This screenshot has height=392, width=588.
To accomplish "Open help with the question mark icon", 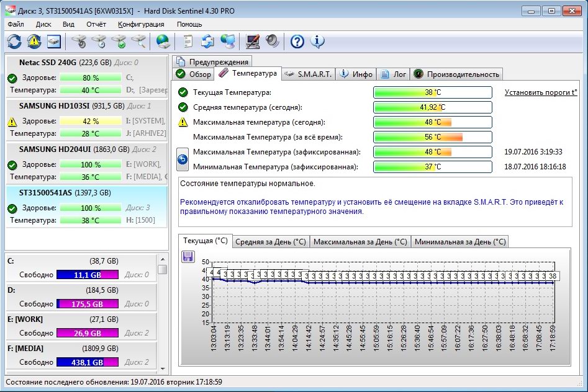I will pyautogui.click(x=297, y=42).
